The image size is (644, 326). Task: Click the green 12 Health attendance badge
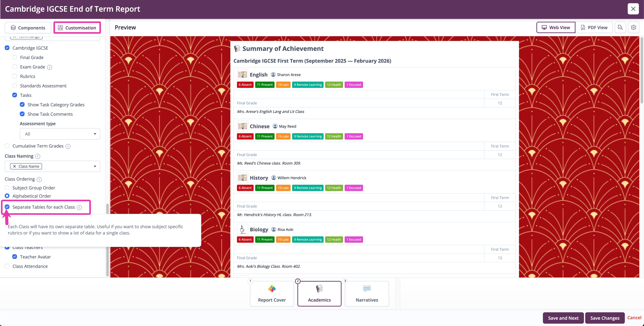pos(334,85)
